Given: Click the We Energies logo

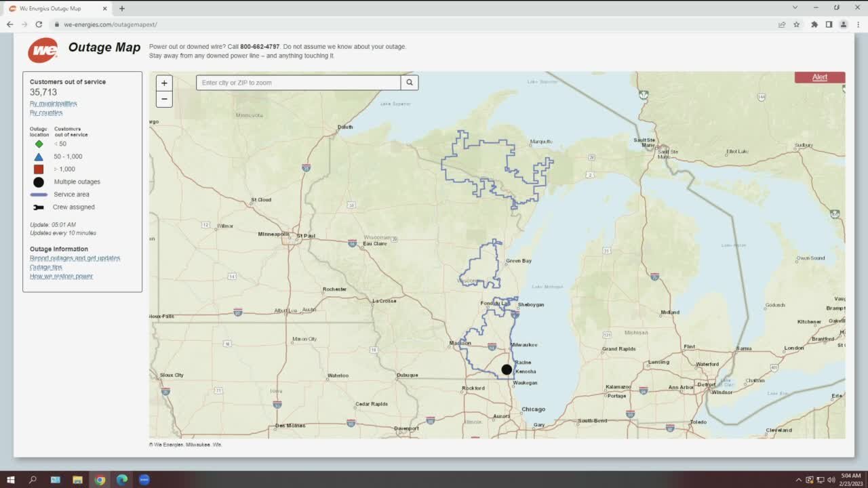Looking at the screenshot, I should click(x=43, y=50).
